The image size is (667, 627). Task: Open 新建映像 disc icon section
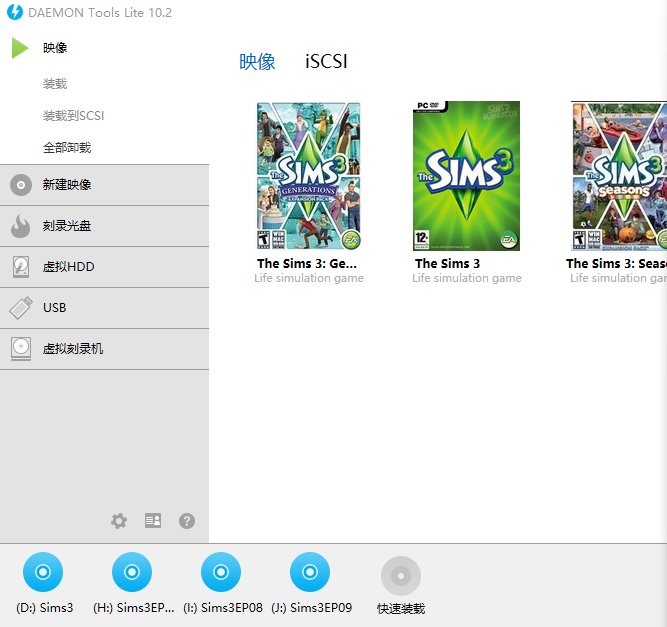pos(21,185)
